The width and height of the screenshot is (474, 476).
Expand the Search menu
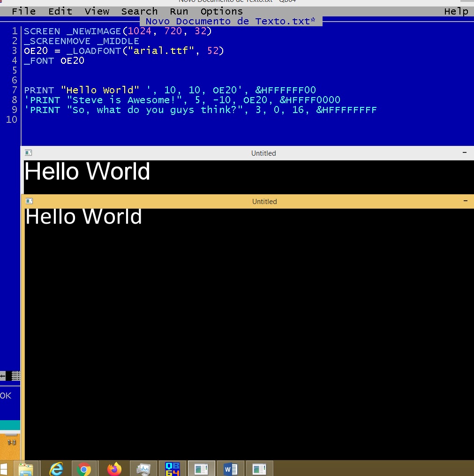[139, 11]
